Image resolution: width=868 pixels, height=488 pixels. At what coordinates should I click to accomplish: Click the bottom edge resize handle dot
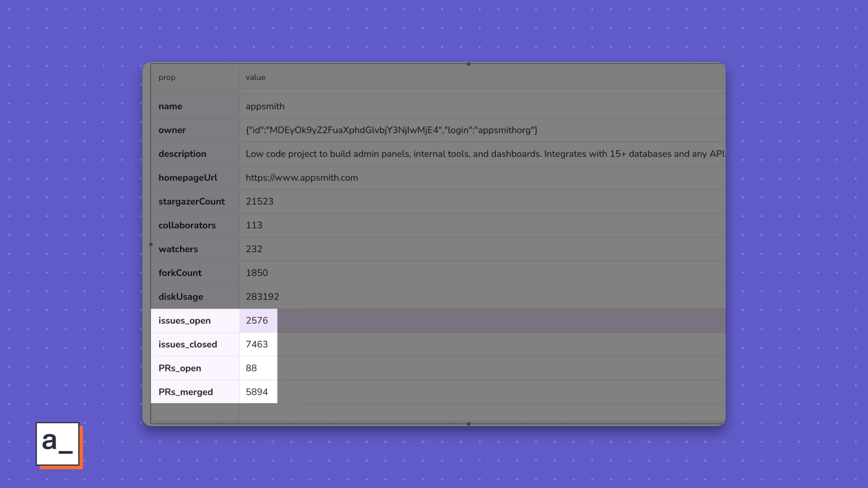click(468, 424)
